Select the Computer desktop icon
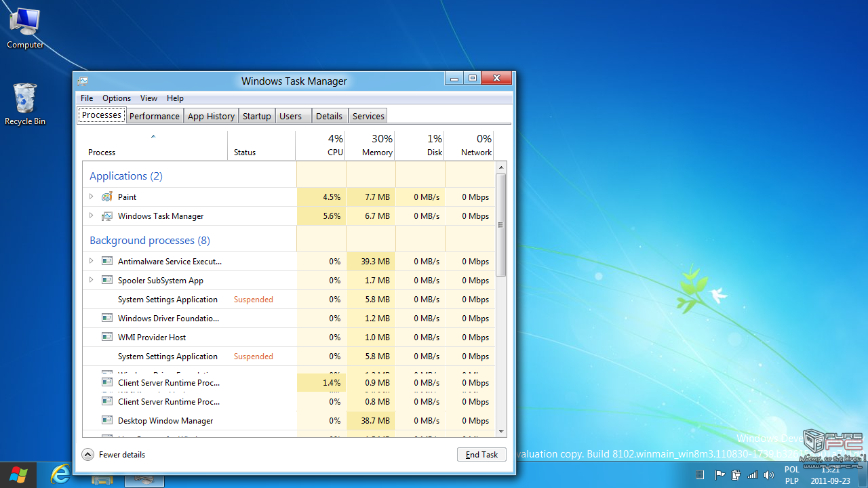Viewport: 868px width, 488px height. coord(25,28)
